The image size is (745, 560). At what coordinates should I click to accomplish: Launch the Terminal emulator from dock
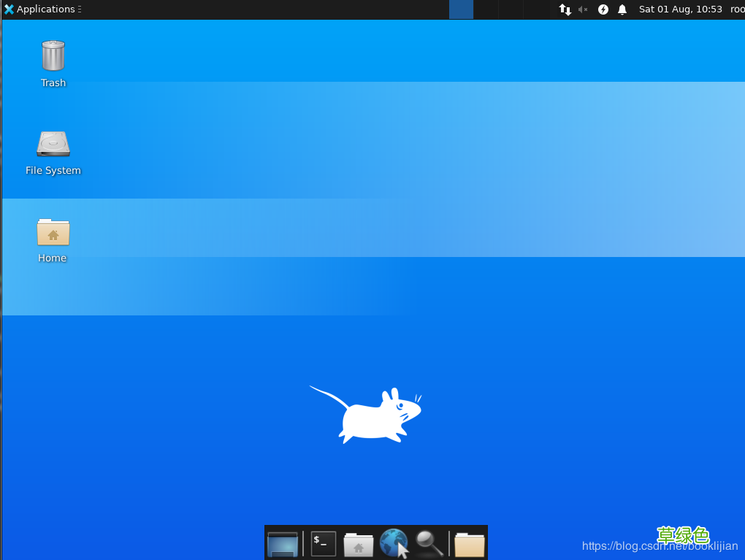point(324,544)
